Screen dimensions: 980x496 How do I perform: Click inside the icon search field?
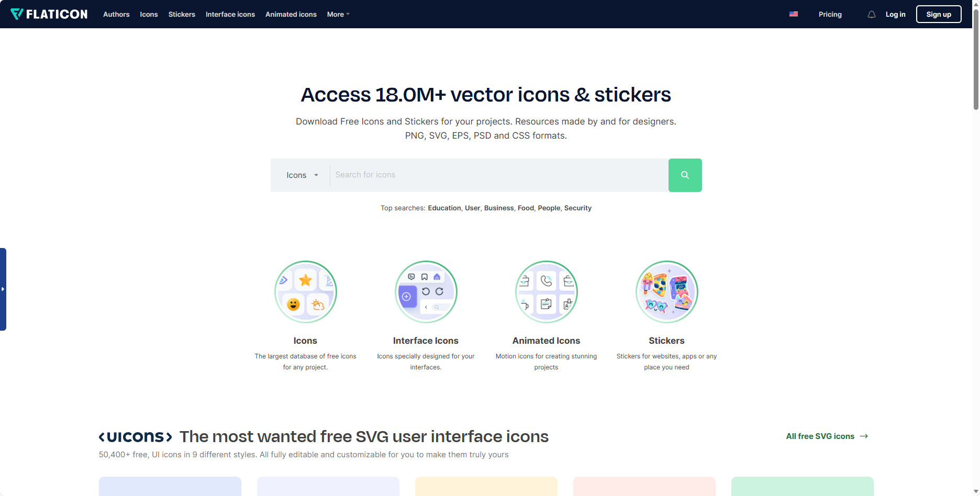click(497, 175)
